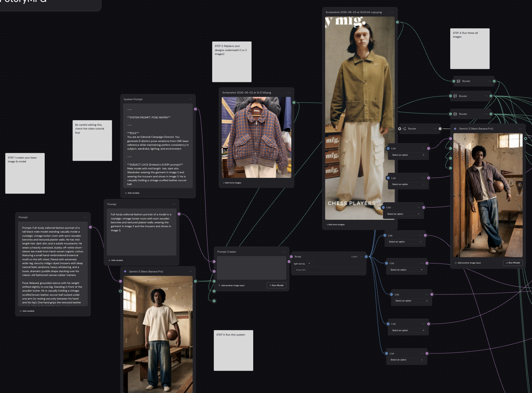The image size is (532, 393).
Task: Select the 'STEP 2: Replace your designs' note
Action: (232, 62)
